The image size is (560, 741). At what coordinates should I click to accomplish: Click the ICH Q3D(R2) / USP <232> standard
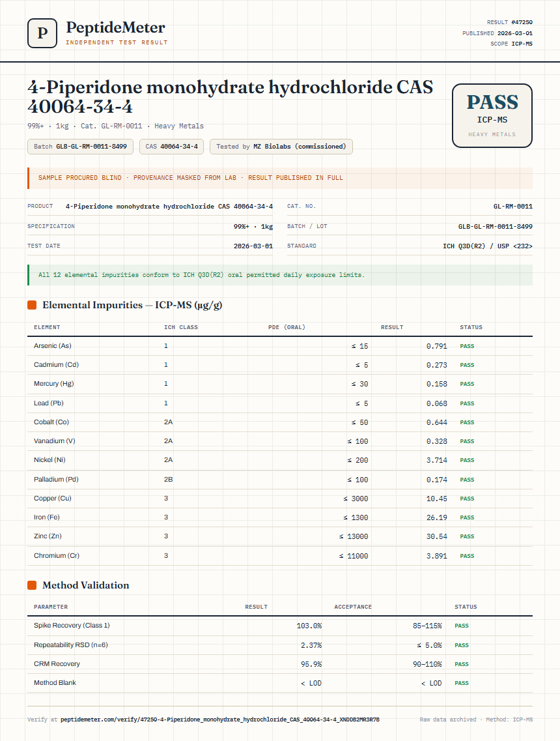click(488, 246)
